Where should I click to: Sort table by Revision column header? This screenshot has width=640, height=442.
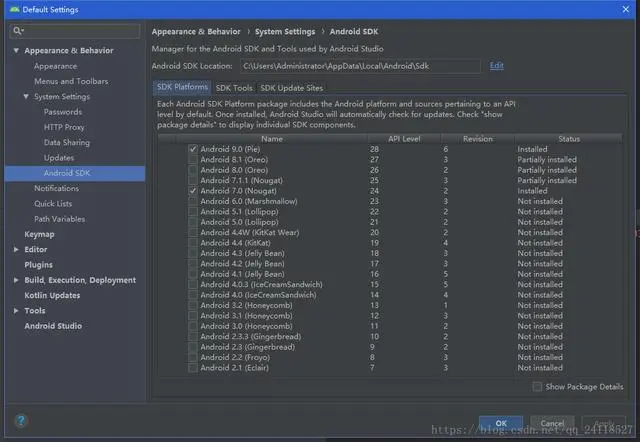tap(478, 139)
